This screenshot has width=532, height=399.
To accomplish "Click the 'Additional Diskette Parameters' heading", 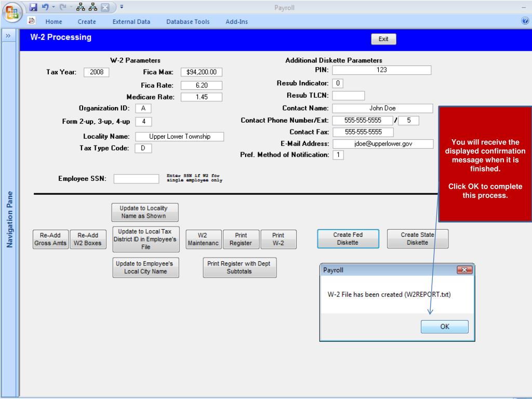I will (334, 60).
